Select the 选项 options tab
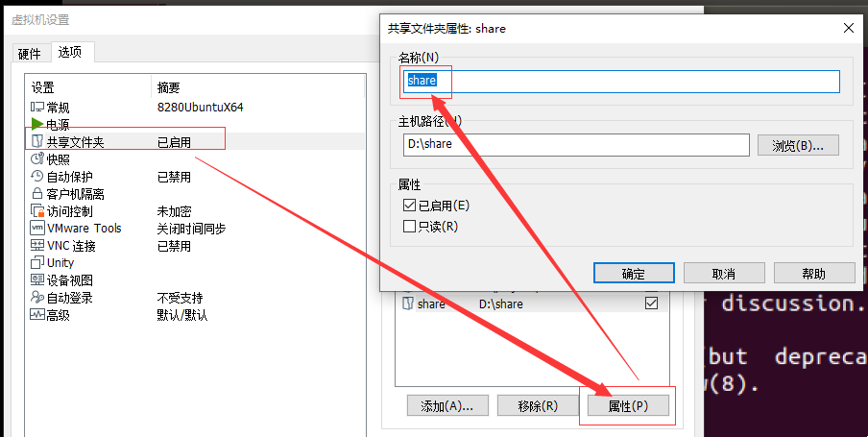Screen dimensions: 868x437 pos(70,52)
